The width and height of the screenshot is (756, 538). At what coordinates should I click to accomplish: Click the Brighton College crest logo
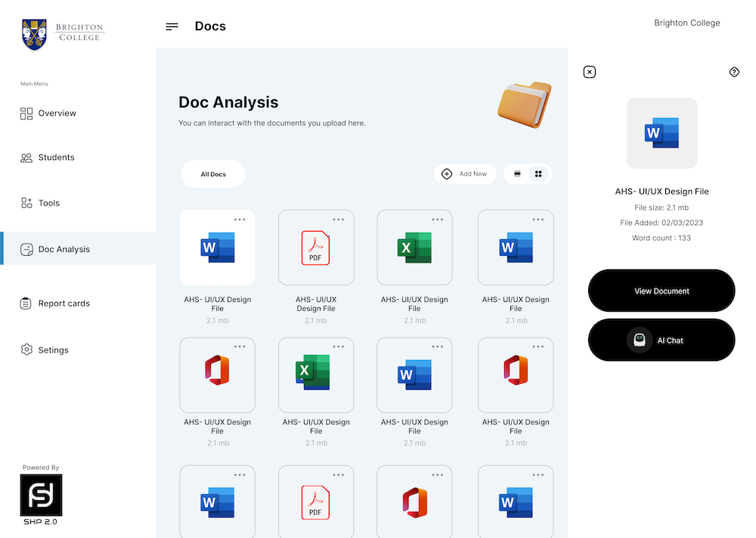click(34, 34)
